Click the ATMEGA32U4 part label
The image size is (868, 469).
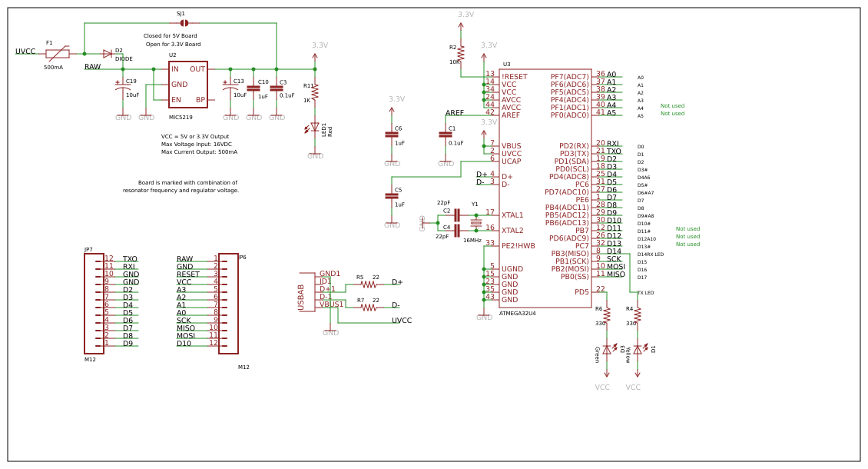pos(518,313)
